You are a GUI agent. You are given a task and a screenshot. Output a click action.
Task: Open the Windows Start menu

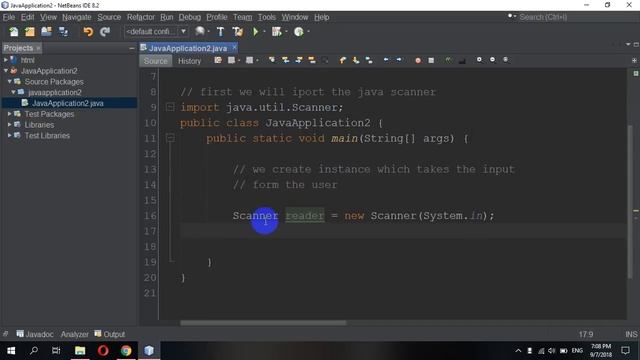tap(11, 351)
